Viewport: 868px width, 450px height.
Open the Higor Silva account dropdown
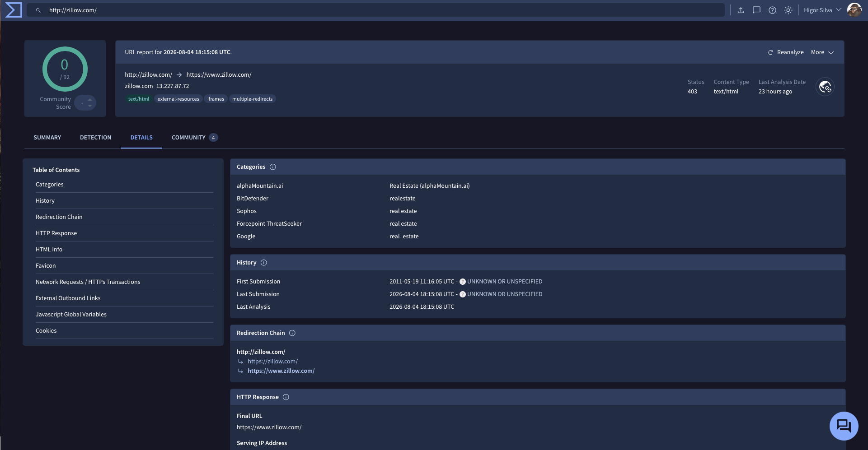[x=822, y=10]
